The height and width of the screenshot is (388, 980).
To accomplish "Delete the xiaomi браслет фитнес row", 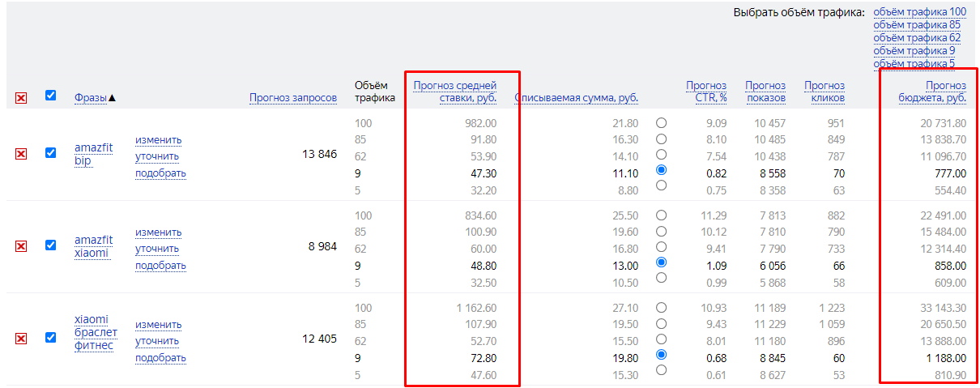I will tap(21, 339).
